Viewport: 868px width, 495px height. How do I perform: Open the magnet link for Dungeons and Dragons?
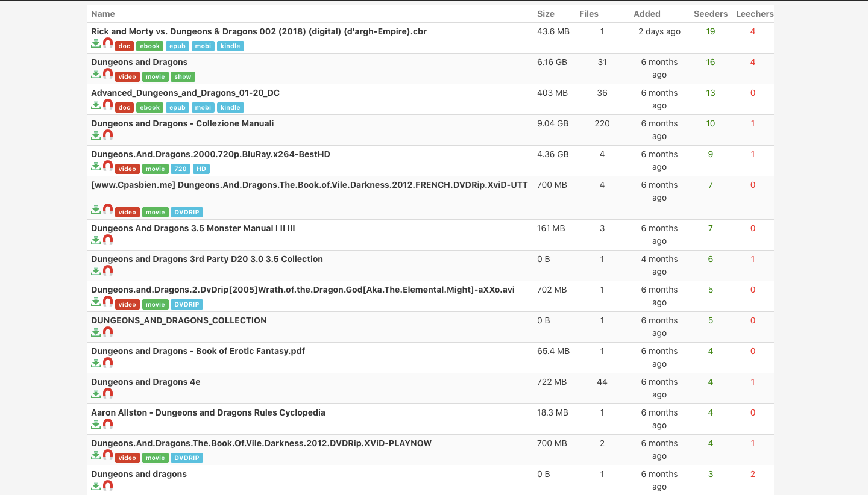(107, 73)
